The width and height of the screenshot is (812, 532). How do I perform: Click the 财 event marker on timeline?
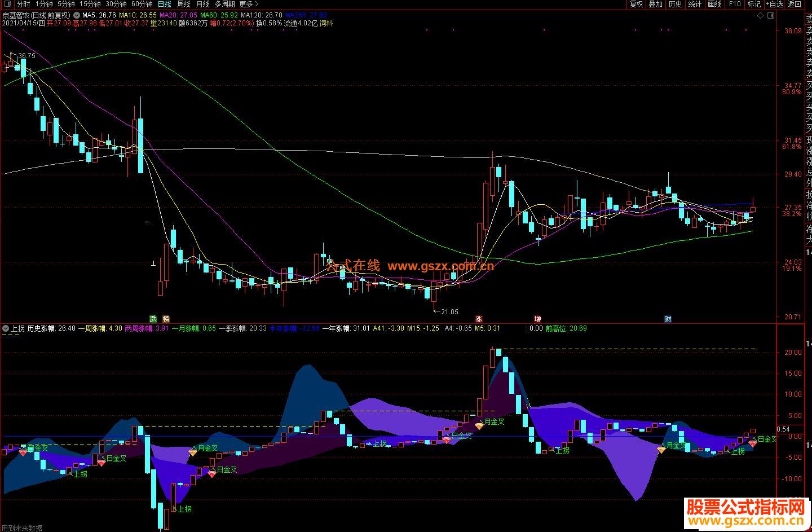[668, 319]
